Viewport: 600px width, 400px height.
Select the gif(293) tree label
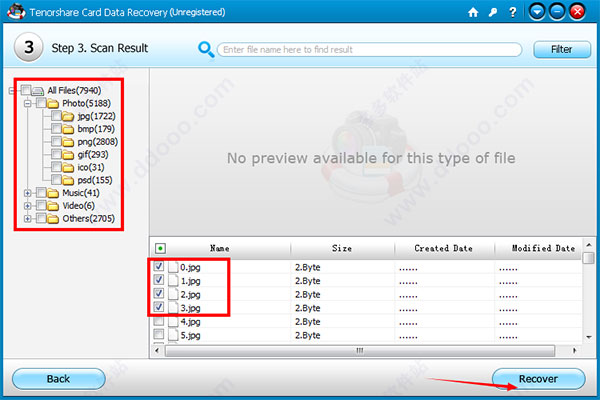tap(93, 155)
